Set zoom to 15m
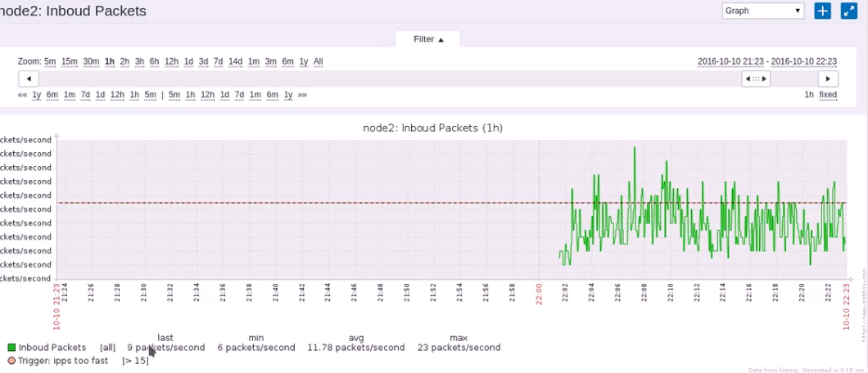Screen dimensions: 868x373 (x=70, y=61)
